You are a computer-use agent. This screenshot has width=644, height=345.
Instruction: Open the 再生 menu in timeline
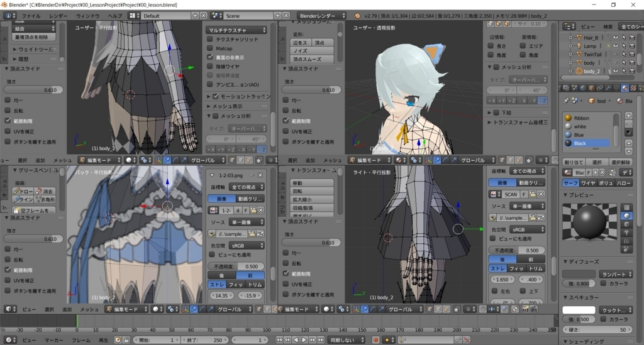click(103, 340)
